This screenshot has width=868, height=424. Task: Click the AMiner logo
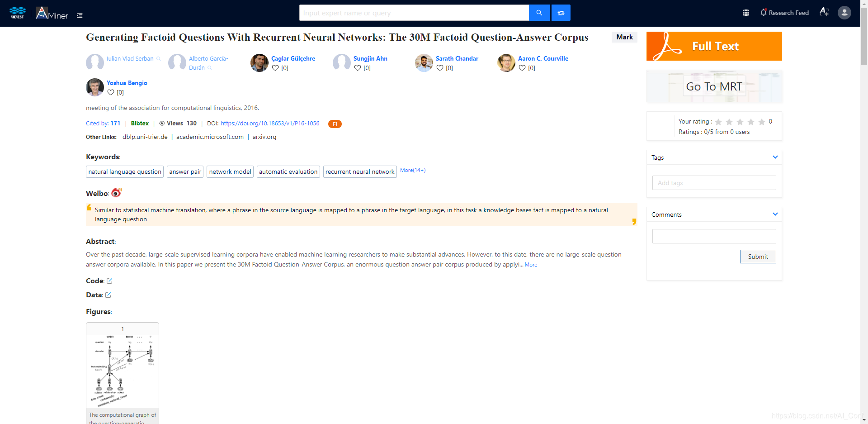click(52, 13)
